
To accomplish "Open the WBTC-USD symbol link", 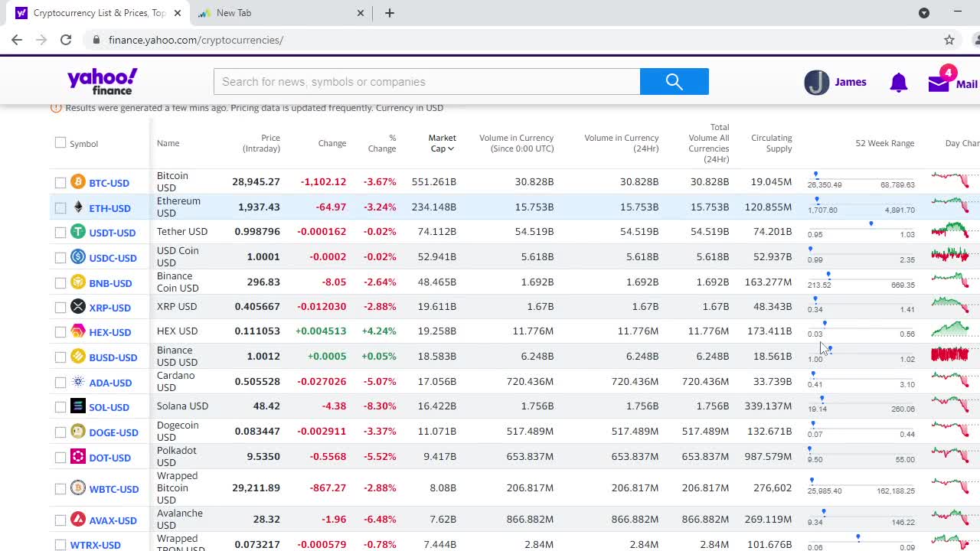I will coord(114,489).
